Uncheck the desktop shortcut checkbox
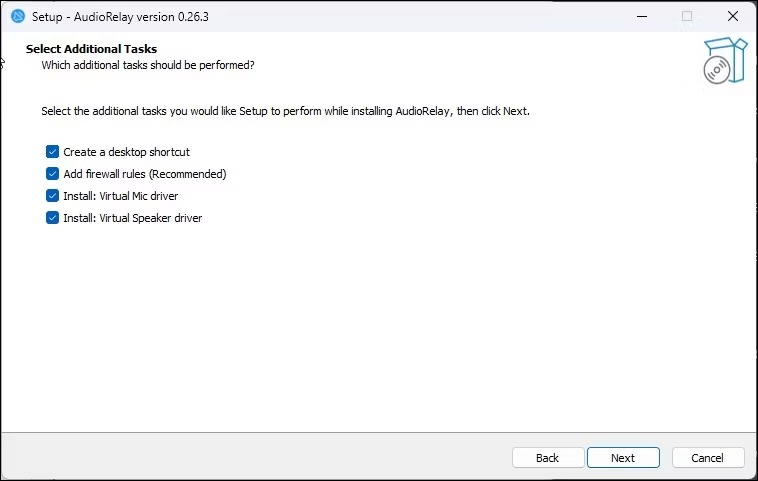This screenshot has width=758, height=481. [x=52, y=152]
